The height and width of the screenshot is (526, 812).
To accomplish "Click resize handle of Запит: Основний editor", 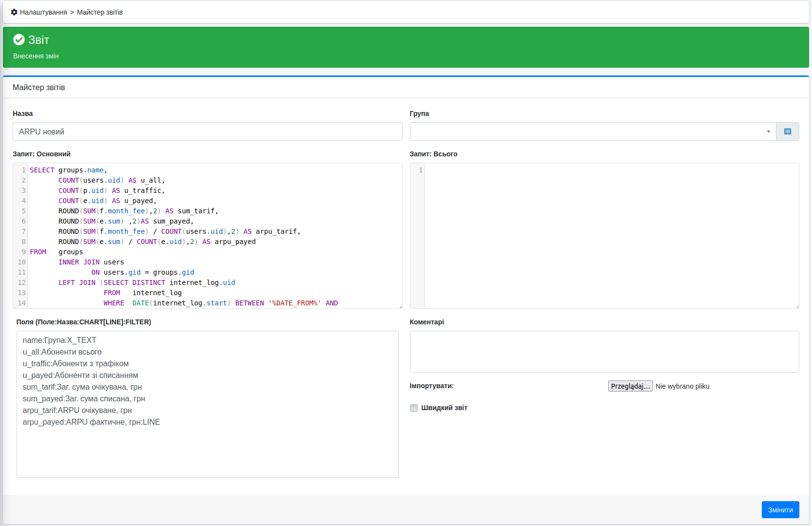I will point(400,306).
